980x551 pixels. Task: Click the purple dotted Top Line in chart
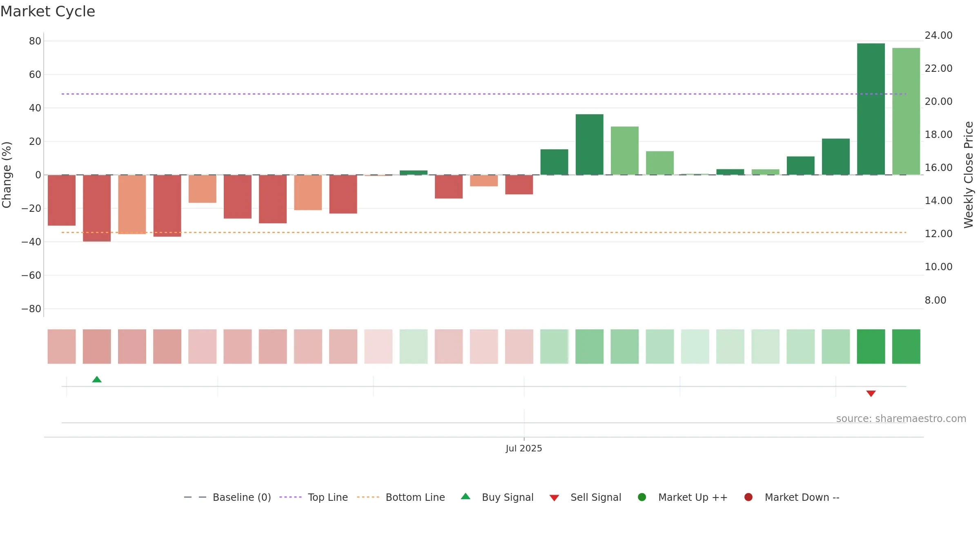point(484,94)
